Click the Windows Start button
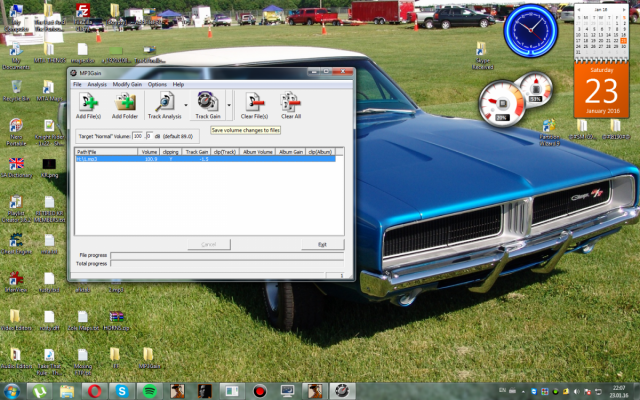Image resolution: width=640 pixels, height=400 pixels. click(13, 391)
